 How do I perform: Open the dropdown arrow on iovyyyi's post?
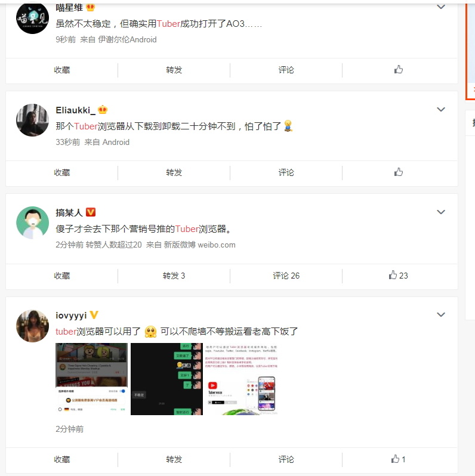pyautogui.click(x=440, y=314)
